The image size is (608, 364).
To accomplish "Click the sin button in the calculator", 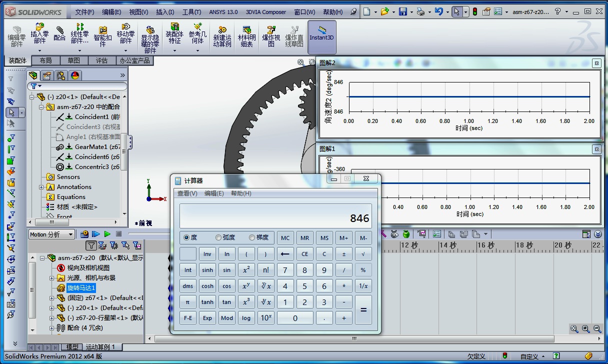I will point(227,270).
